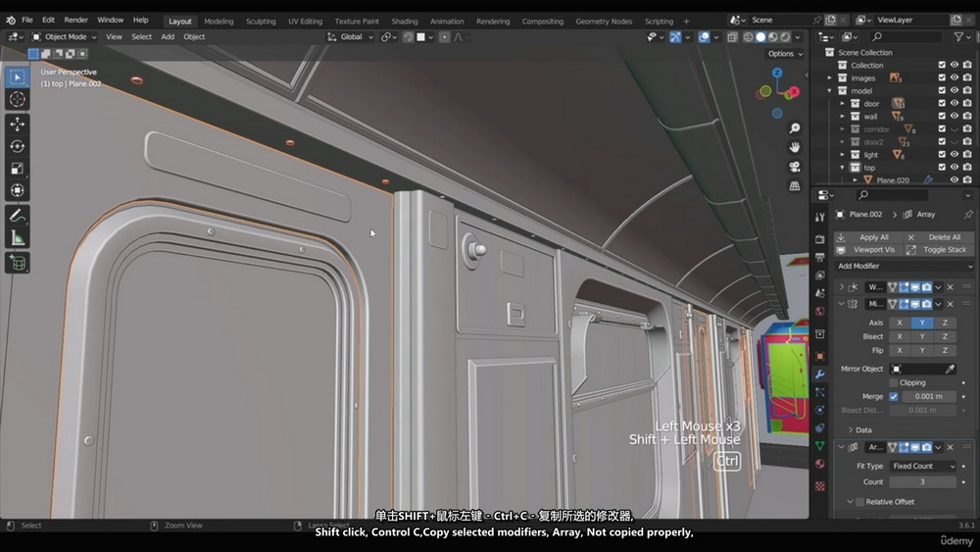This screenshot has width=980, height=552.
Task: Click the Viewport Vis button
Action: [868, 250]
